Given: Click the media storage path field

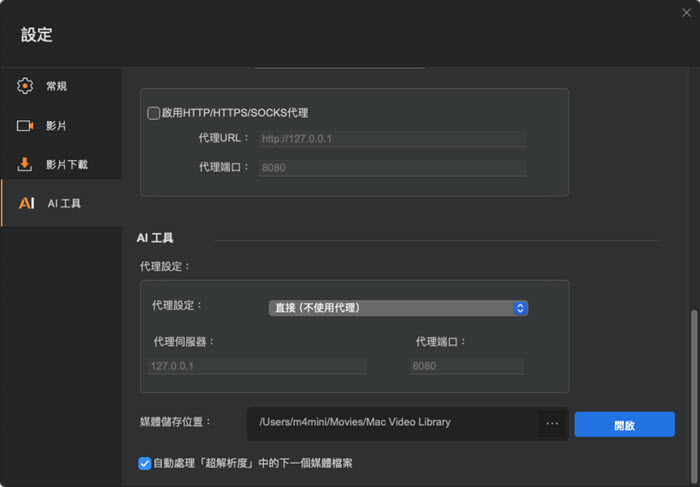Looking at the screenshot, I should [x=393, y=422].
